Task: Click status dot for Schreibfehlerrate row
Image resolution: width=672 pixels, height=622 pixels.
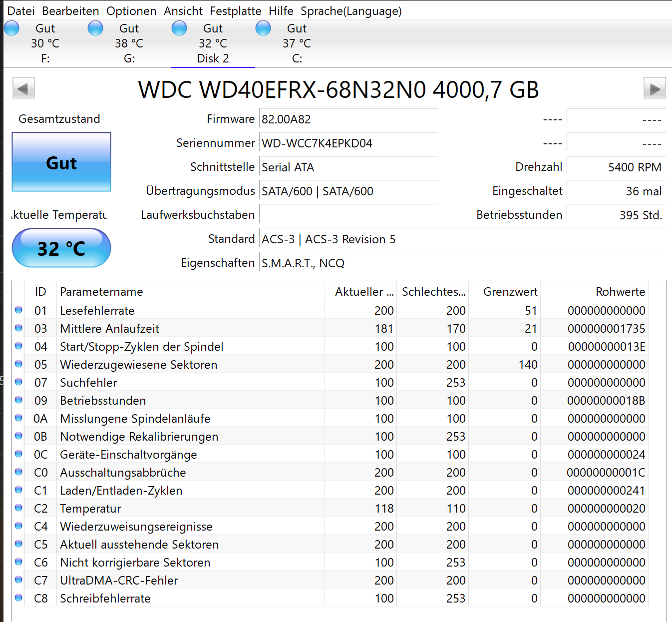Action: [18, 598]
